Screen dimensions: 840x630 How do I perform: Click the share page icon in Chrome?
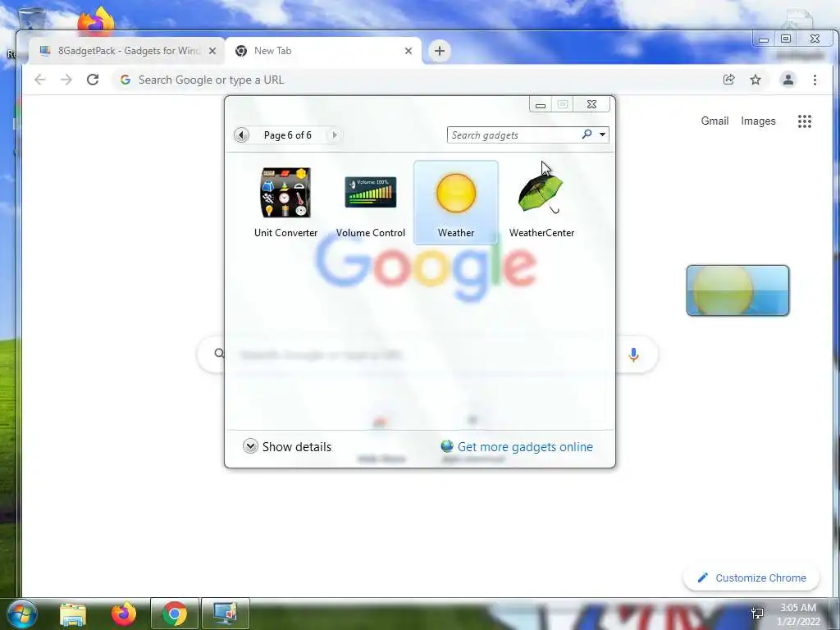point(728,80)
